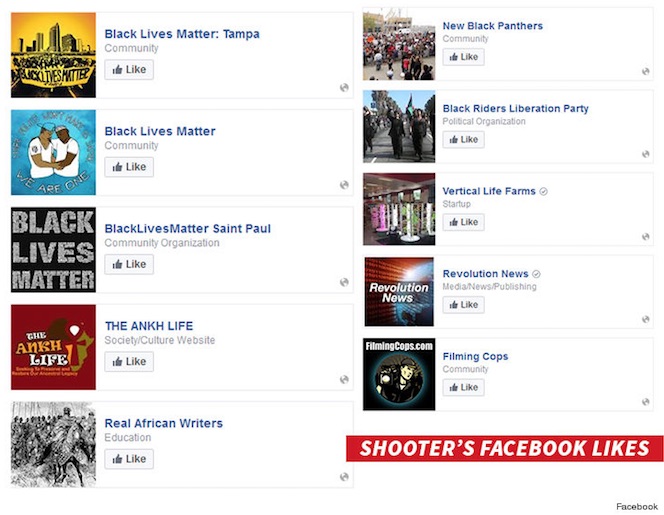Like the Real African Writers page
Image resolution: width=664 pixels, height=515 pixels.
(x=129, y=459)
